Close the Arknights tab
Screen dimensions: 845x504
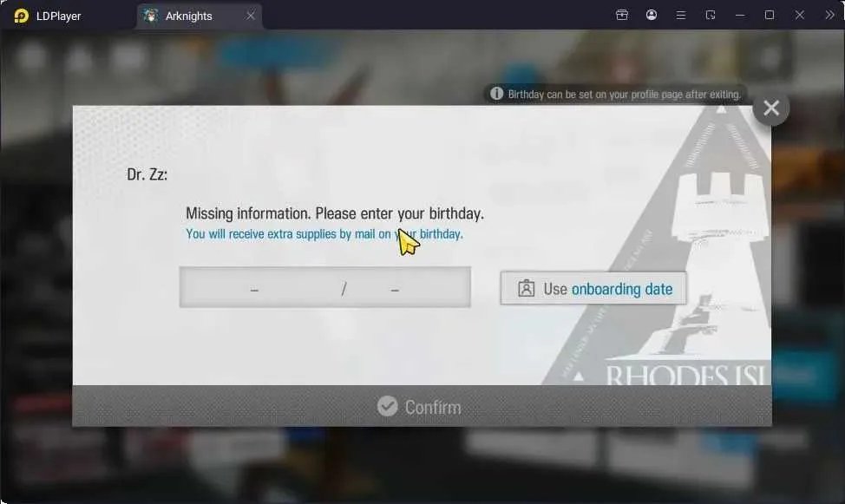pos(251,16)
